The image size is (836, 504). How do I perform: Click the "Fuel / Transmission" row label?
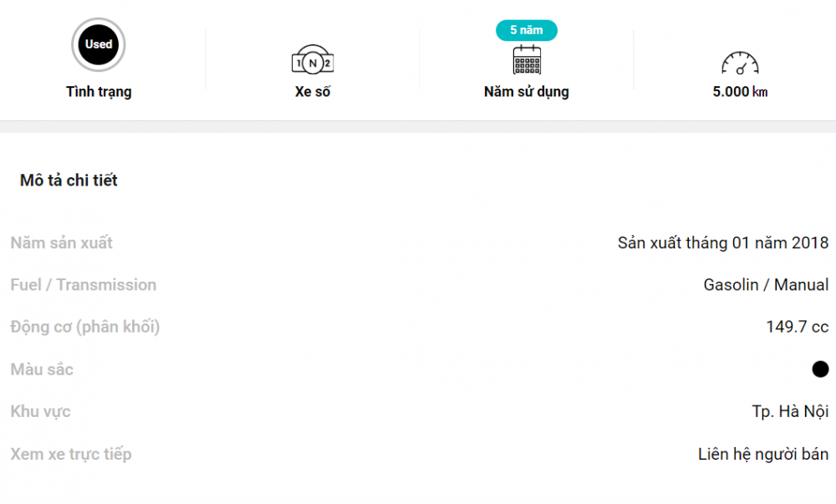(x=84, y=285)
